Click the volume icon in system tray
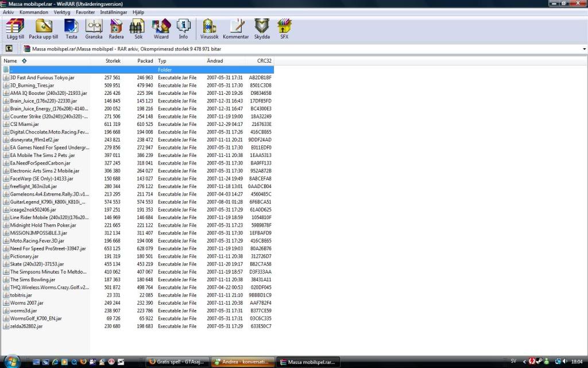Image resolution: width=588 pixels, height=368 pixels. (565, 362)
